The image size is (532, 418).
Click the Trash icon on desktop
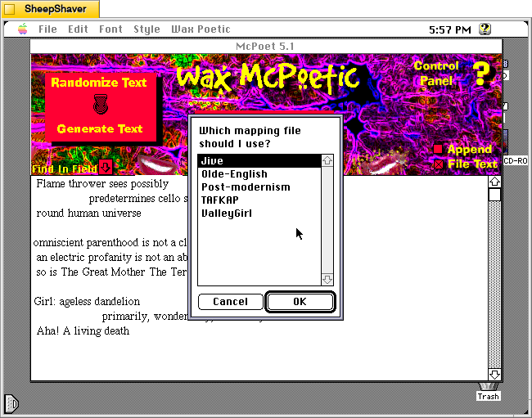[x=489, y=393]
